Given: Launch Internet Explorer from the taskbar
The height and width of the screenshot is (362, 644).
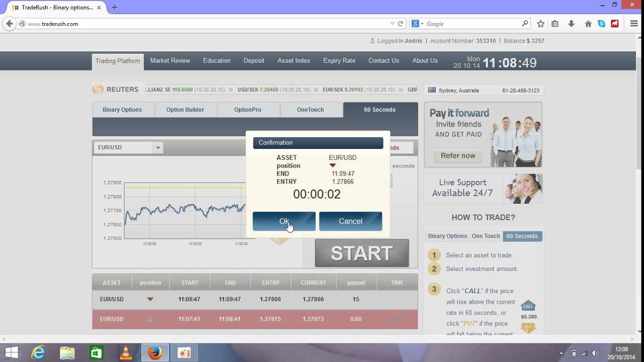Looking at the screenshot, I should click(38, 353).
